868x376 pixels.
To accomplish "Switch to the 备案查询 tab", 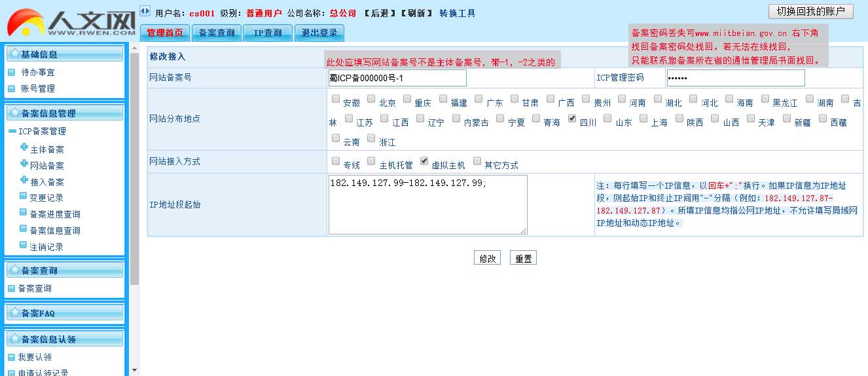I will point(216,33).
